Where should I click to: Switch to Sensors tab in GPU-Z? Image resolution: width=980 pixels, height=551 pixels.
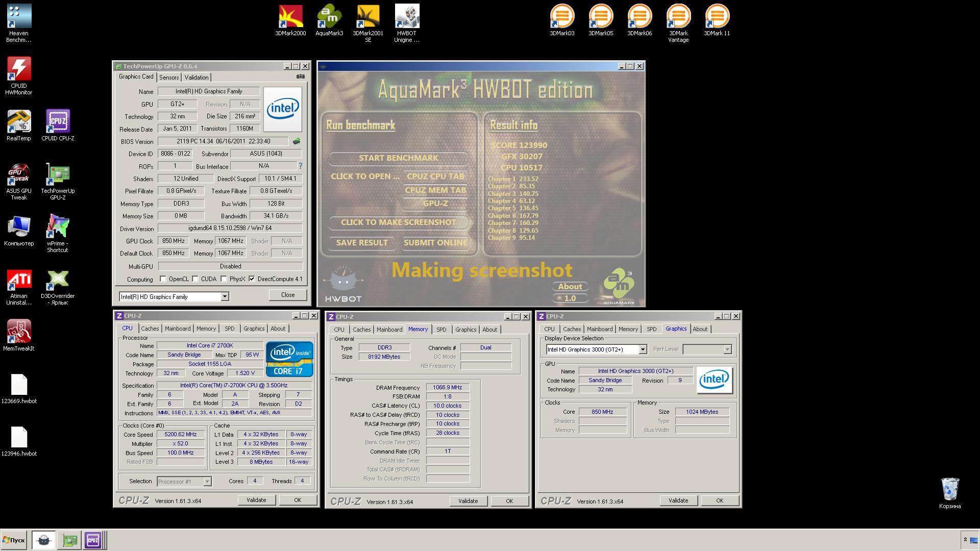[169, 78]
